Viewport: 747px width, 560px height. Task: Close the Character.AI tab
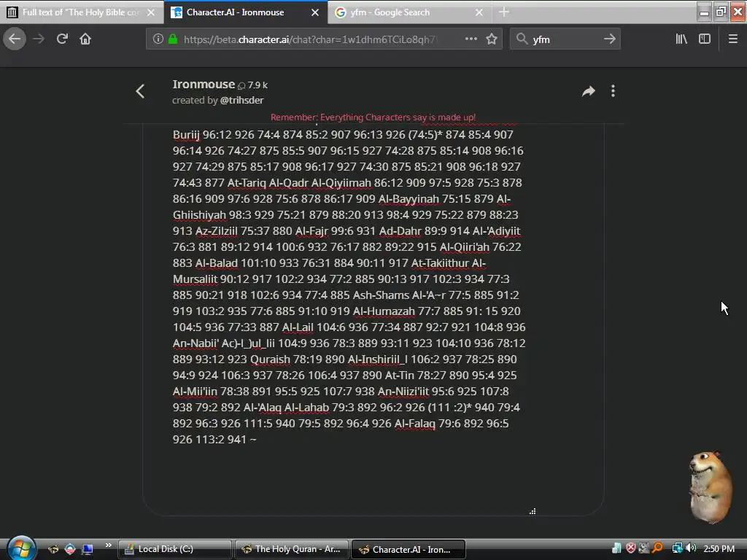click(315, 12)
